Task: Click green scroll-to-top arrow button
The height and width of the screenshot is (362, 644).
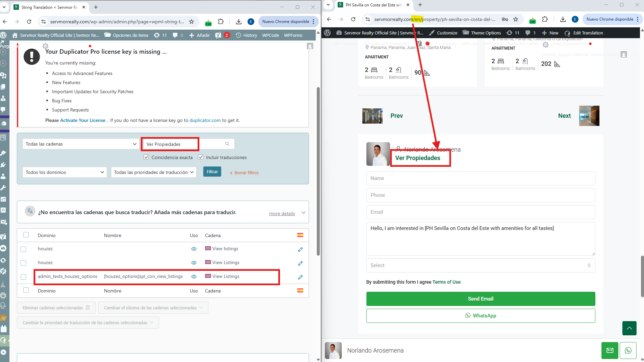Action: click(x=629, y=328)
